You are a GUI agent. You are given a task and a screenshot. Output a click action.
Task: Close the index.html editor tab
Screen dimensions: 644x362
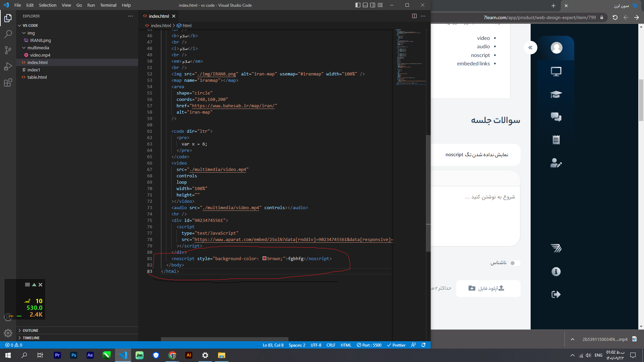point(174,16)
